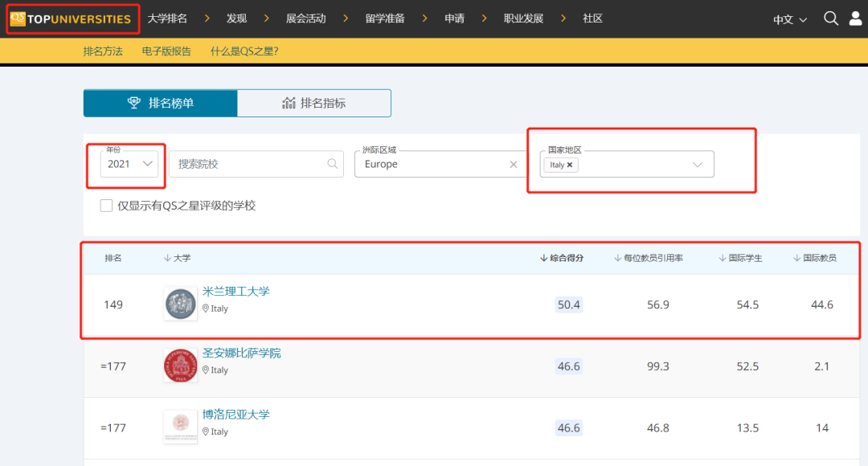Image resolution: width=868 pixels, height=466 pixels.
Task: Open the 年份 2021 dropdown
Action: point(129,164)
